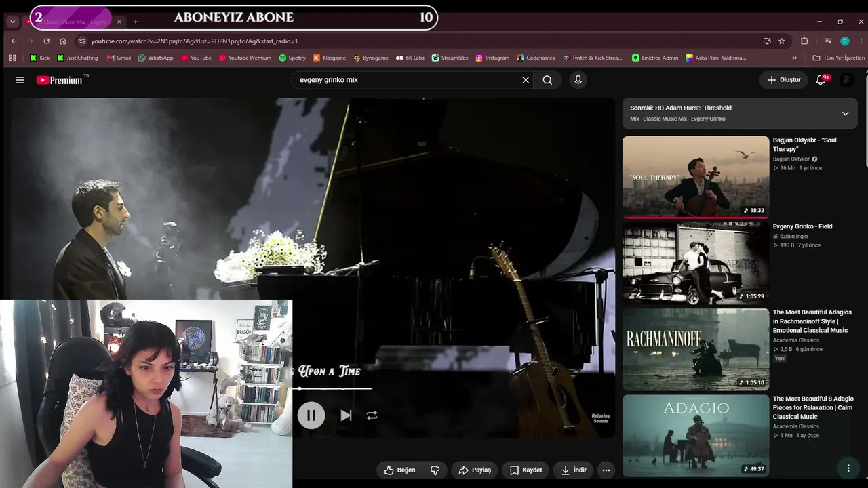Viewport: 868px width, 488px height.
Task: Open the WhatsApp bookmark
Action: (x=156, y=58)
